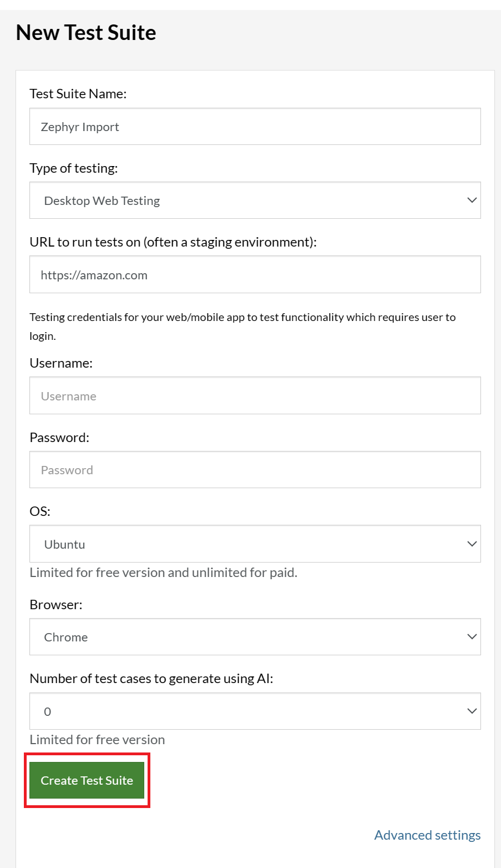
Task: Click the chevron arrow on the Browser selector
Action: (472, 637)
